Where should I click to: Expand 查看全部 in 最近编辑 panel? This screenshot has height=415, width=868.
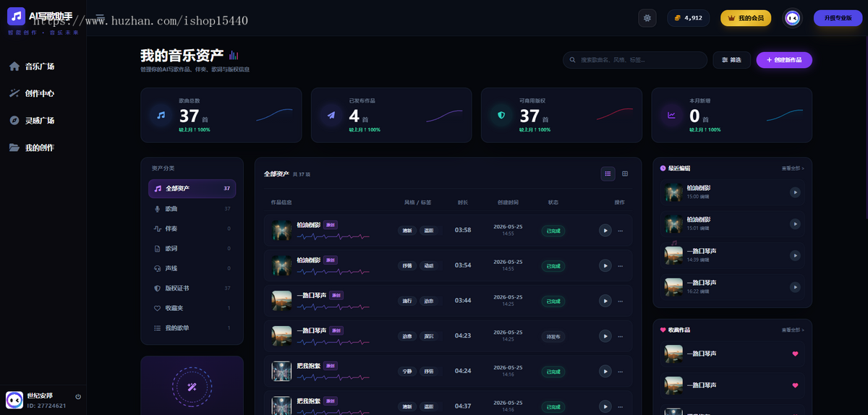click(793, 168)
